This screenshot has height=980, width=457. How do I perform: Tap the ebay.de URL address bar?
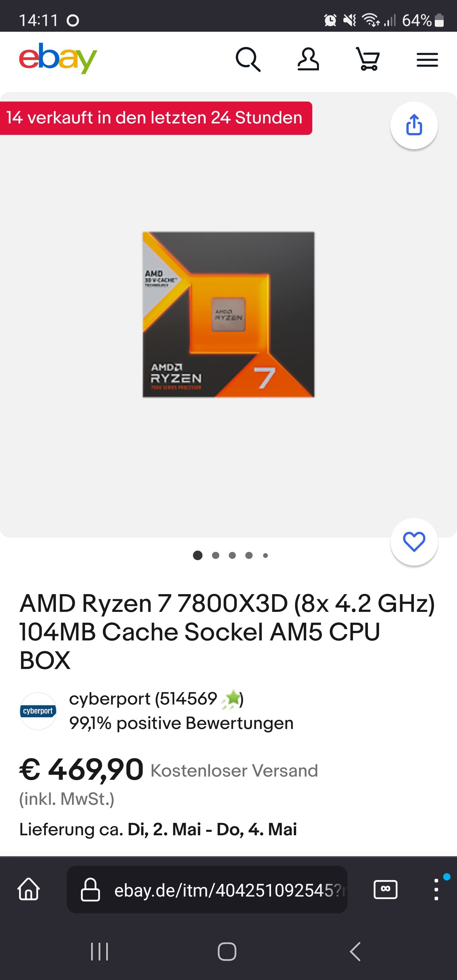click(207, 890)
